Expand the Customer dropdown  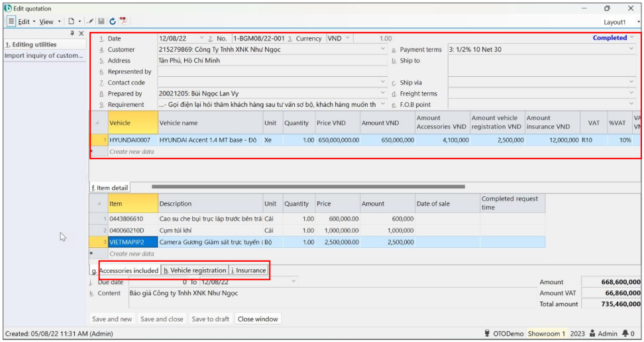click(x=382, y=50)
